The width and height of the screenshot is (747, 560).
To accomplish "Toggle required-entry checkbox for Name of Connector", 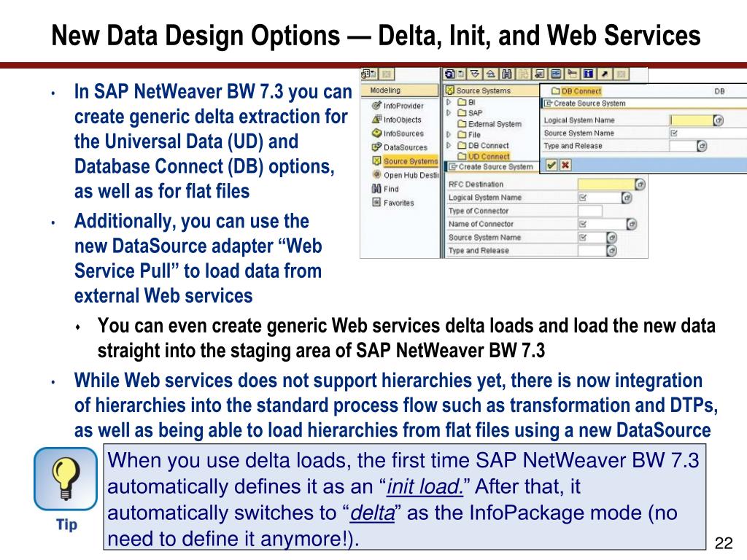I will [583, 224].
